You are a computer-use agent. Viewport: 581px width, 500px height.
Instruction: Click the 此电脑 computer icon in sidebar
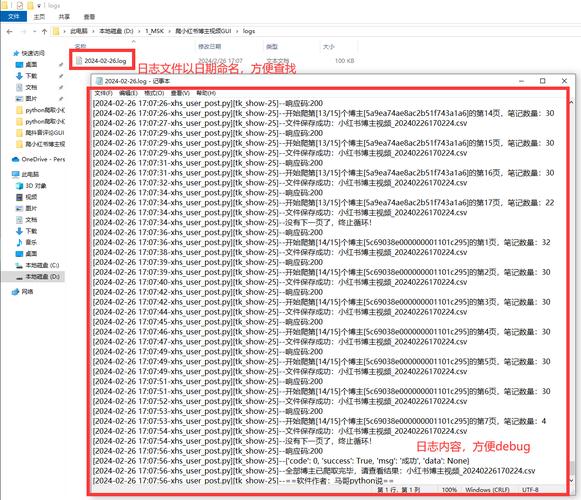16,174
